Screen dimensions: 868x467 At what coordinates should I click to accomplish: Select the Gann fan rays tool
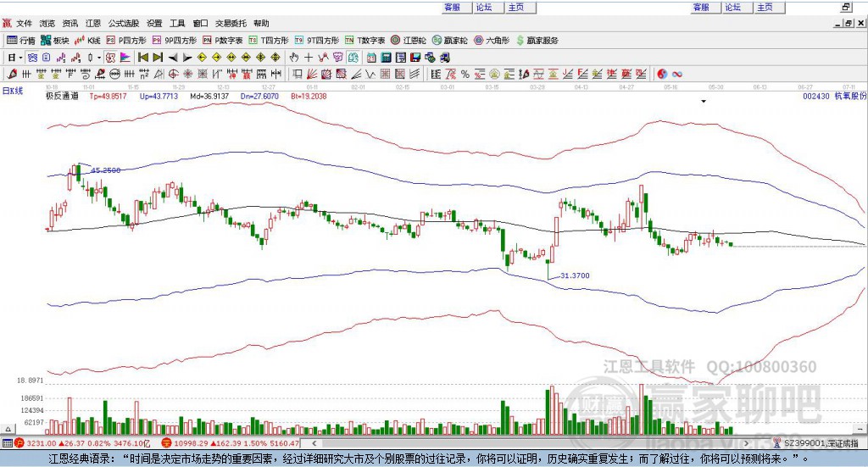coord(312,74)
